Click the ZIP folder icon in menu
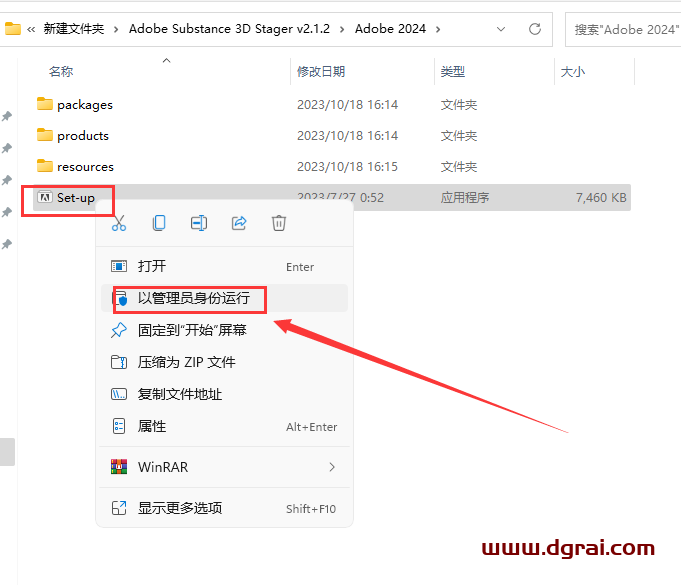This screenshot has height=585, width=681. point(119,362)
